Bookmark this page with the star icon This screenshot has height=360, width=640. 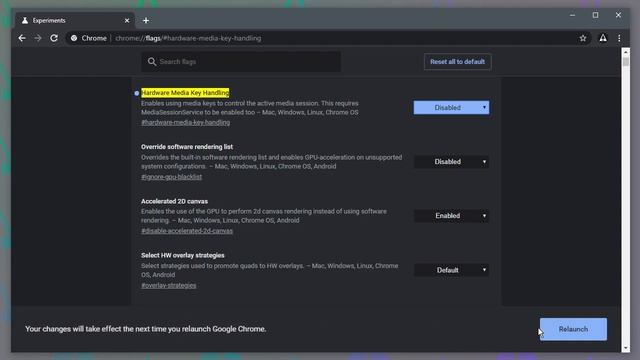coord(582,38)
